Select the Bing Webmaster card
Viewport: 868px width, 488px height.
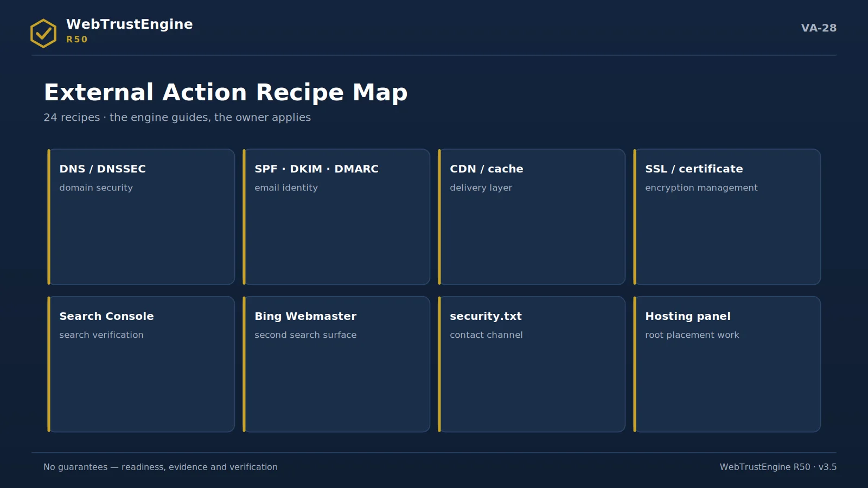click(336, 364)
